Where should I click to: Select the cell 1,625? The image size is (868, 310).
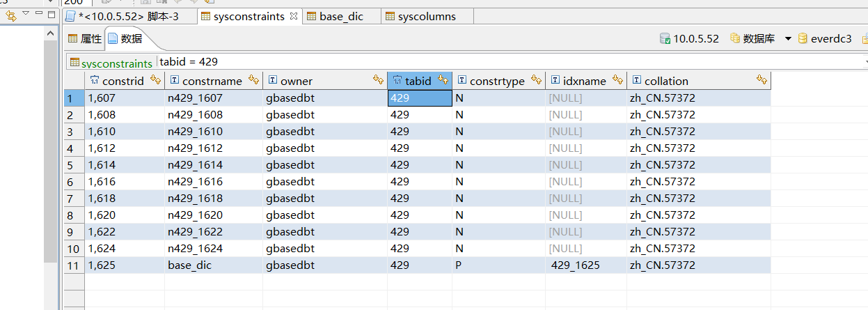point(125,265)
